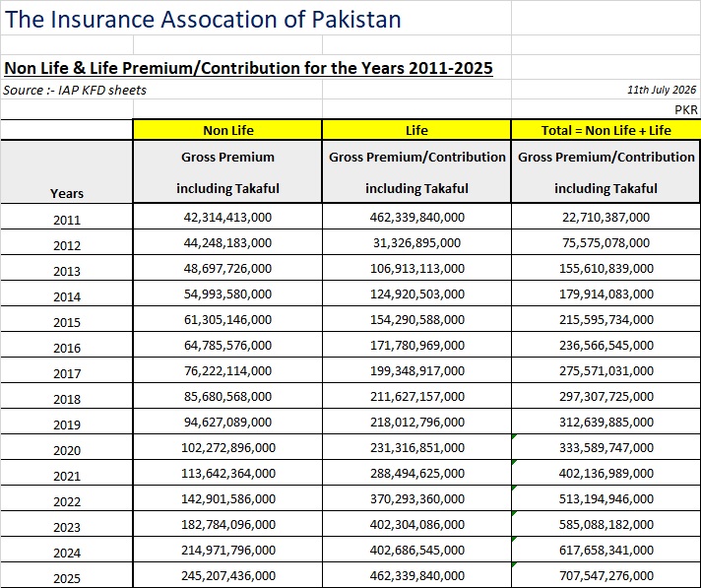
Task: Select the cell 142,901,586,000
Action: [228, 498]
